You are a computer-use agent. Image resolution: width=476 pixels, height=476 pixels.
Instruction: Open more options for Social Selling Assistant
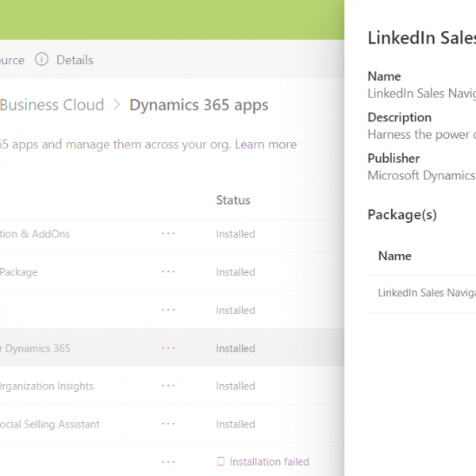[168, 424]
